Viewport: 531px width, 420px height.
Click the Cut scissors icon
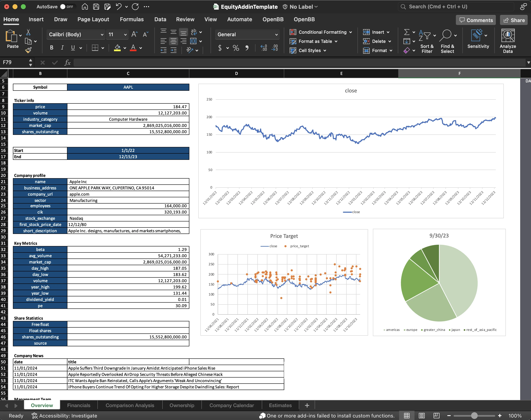tap(28, 32)
